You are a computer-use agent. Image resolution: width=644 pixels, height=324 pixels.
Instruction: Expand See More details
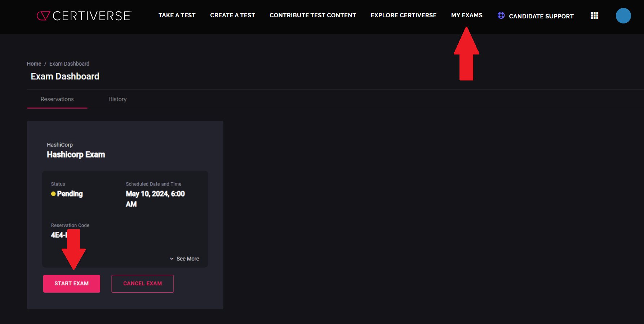pos(185,259)
